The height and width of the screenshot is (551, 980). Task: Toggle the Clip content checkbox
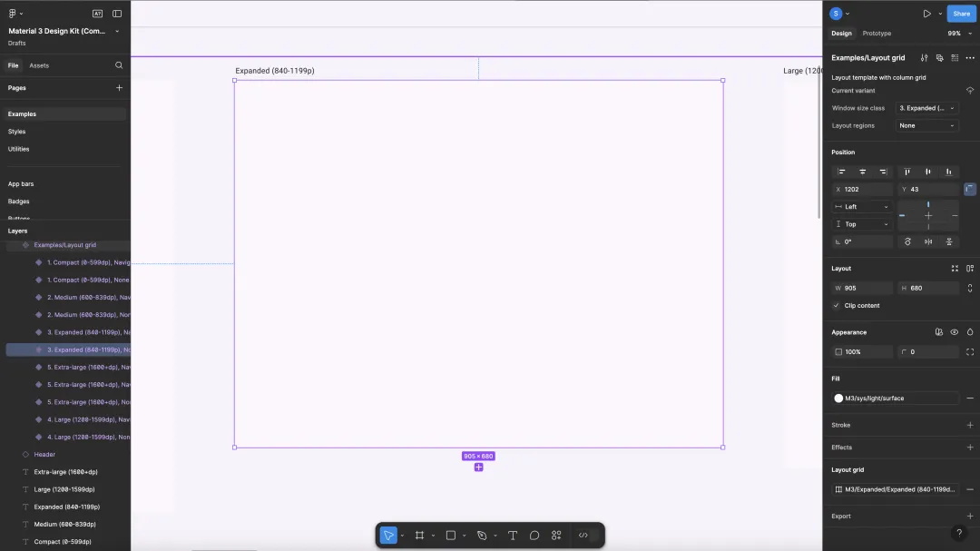tap(837, 306)
